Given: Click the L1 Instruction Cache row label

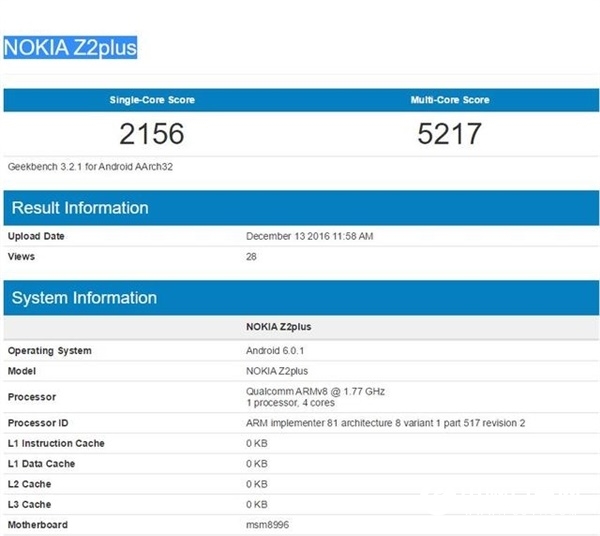Looking at the screenshot, I should 56,443.
